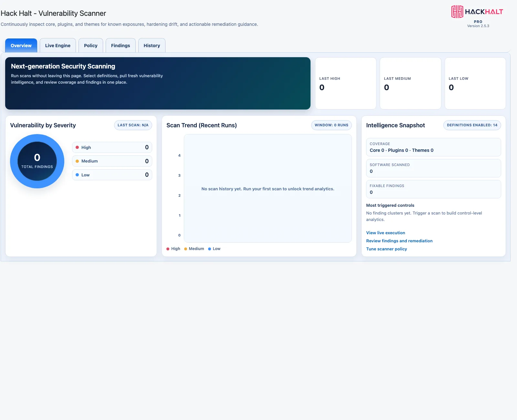Viewport: 517px width, 420px height.
Task: Go to the Findings tab
Action: (121, 46)
